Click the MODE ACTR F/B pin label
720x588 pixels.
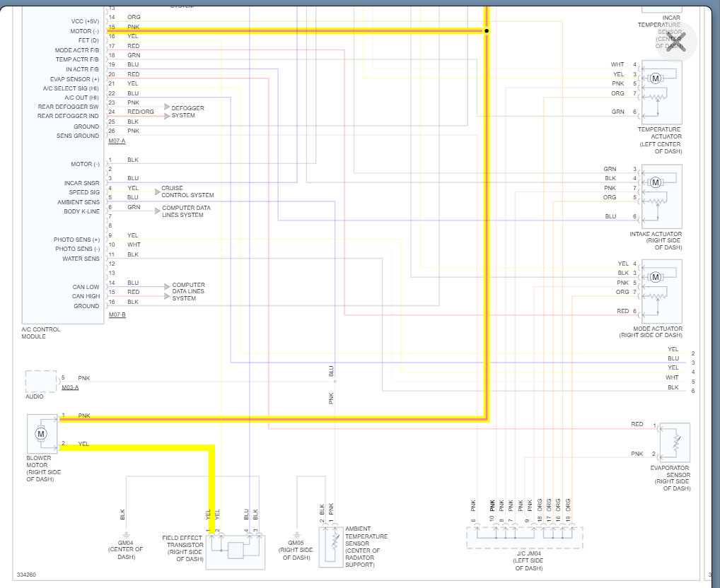coord(76,50)
